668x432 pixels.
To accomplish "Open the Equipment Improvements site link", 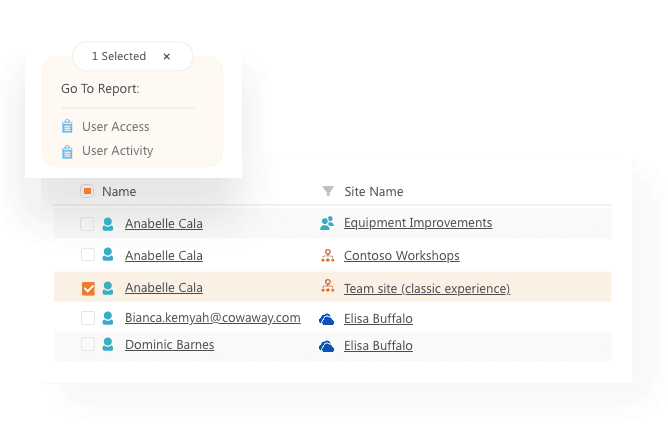I will 417,223.
